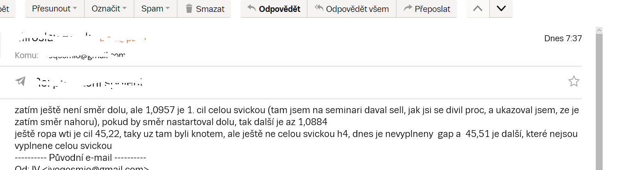Go to previous message with up chevron
Screen dimensions: 644x170
tap(478, 9)
